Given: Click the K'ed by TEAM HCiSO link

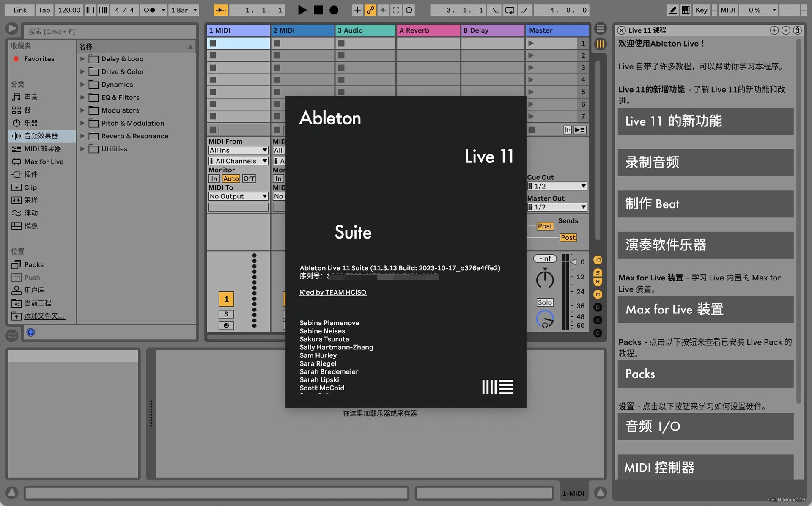Looking at the screenshot, I should 333,292.
